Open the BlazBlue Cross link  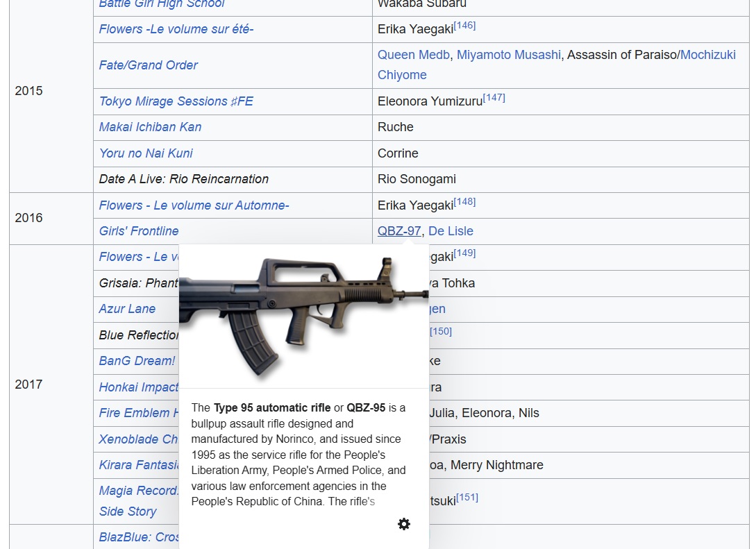click(139, 537)
